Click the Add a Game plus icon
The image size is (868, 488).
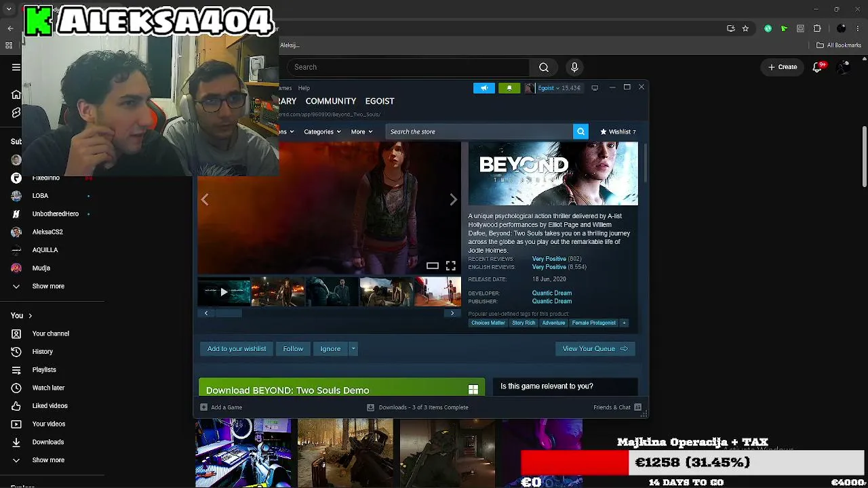pyautogui.click(x=203, y=407)
